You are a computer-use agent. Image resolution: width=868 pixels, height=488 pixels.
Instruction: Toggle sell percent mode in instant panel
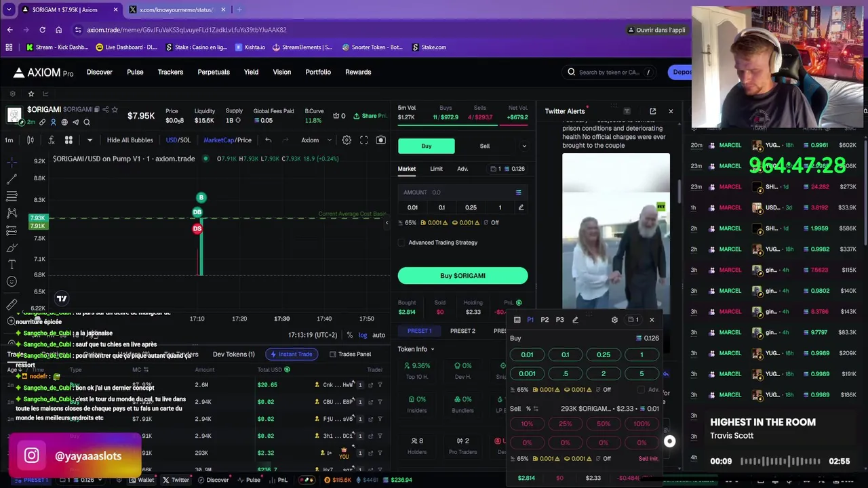click(x=532, y=409)
